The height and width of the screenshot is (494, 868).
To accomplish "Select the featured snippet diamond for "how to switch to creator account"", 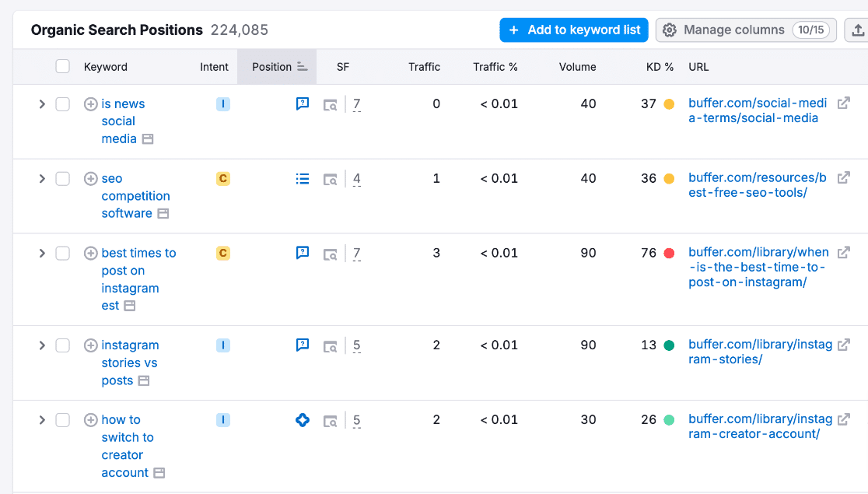I will coord(302,419).
